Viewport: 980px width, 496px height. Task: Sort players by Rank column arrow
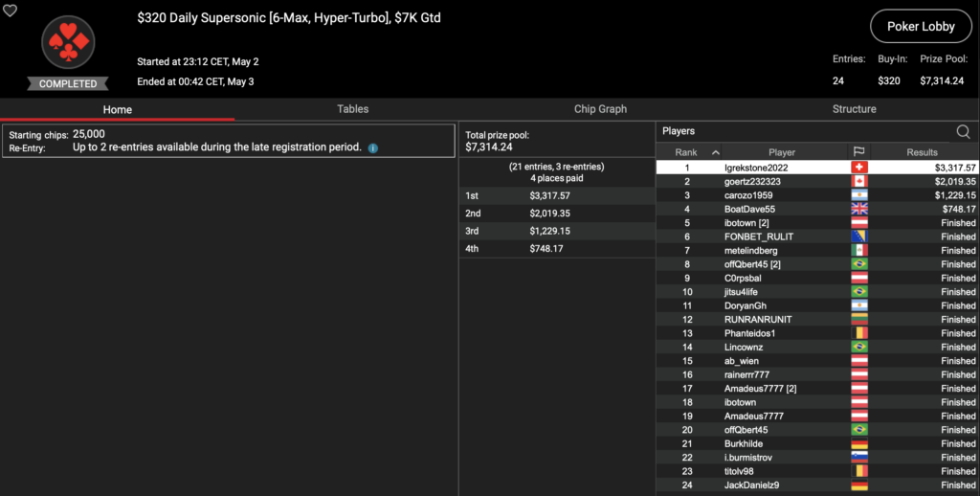point(715,152)
